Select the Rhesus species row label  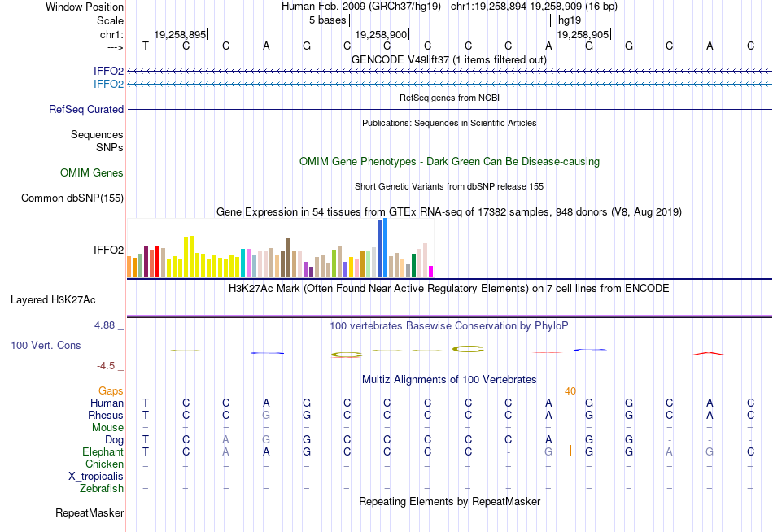point(106,415)
